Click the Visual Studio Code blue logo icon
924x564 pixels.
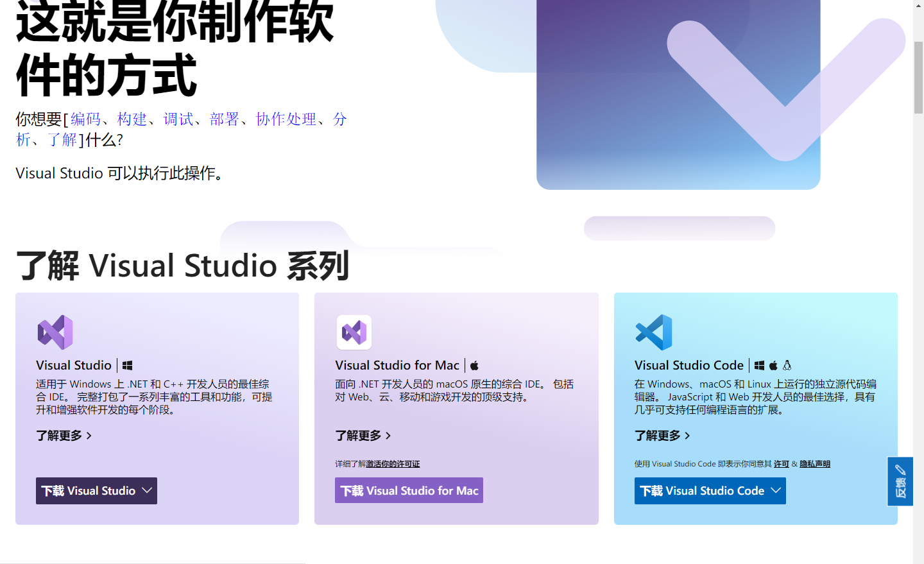653,332
